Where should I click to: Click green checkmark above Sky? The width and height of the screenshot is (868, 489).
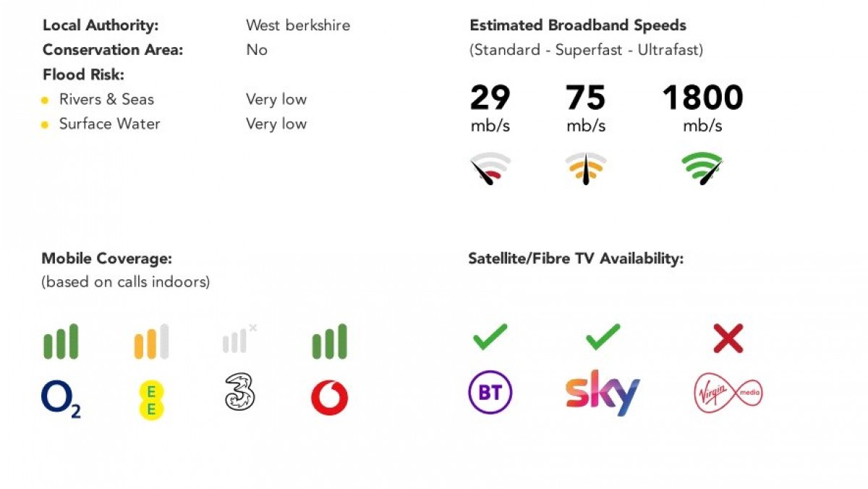pyautogui.click(x=603, y=336)
